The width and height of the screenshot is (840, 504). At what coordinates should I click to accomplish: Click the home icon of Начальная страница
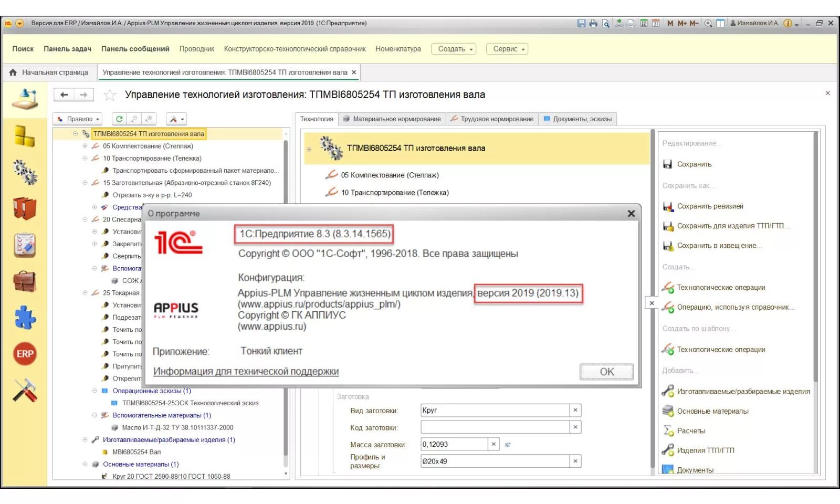(x=13, y=72)
